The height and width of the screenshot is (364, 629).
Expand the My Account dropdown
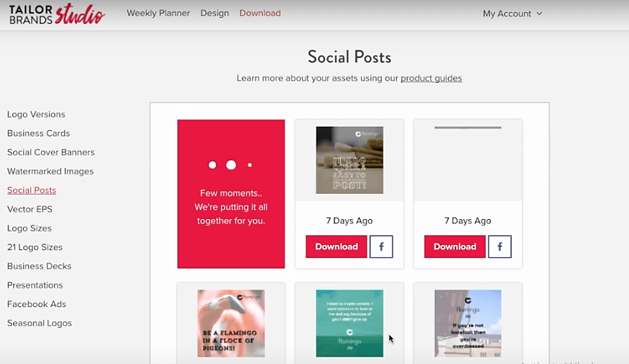[x=513, y=13]
